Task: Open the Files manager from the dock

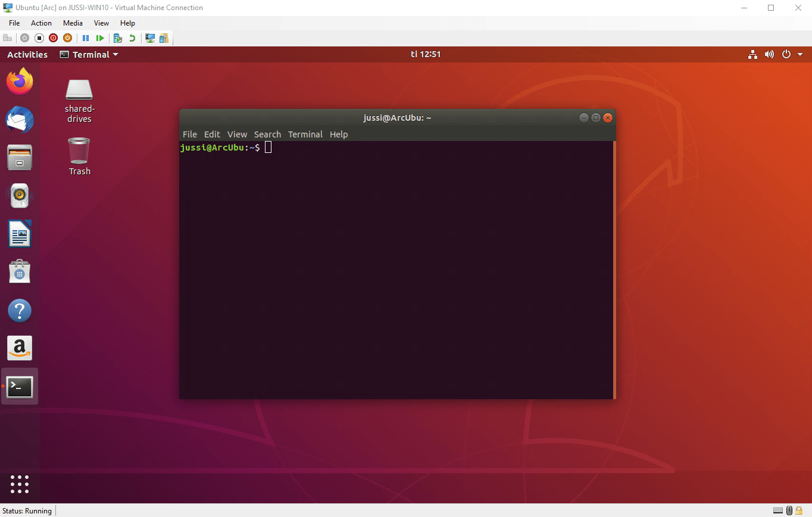Action: 20,158
